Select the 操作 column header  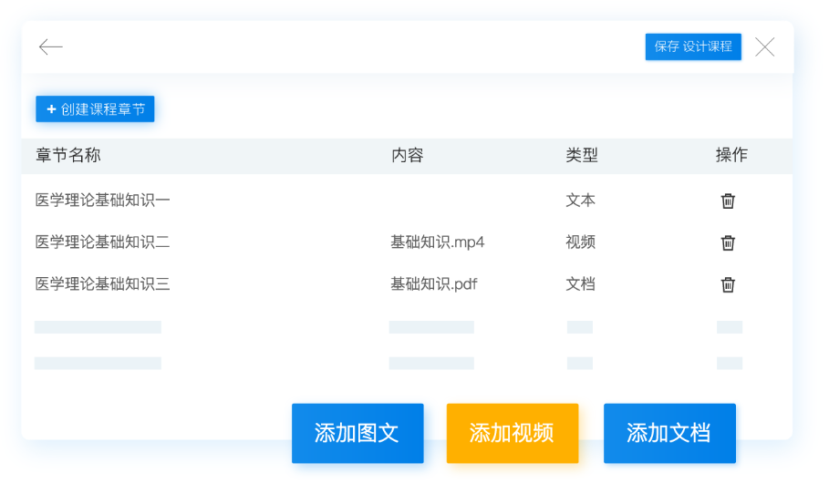(731, 155)
